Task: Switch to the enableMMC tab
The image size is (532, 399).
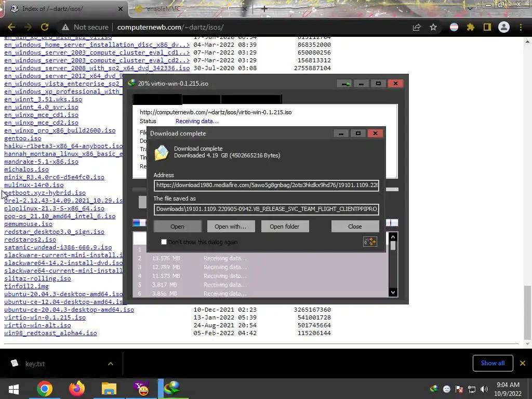Action: pyautogui.click(x=190, y=9)
